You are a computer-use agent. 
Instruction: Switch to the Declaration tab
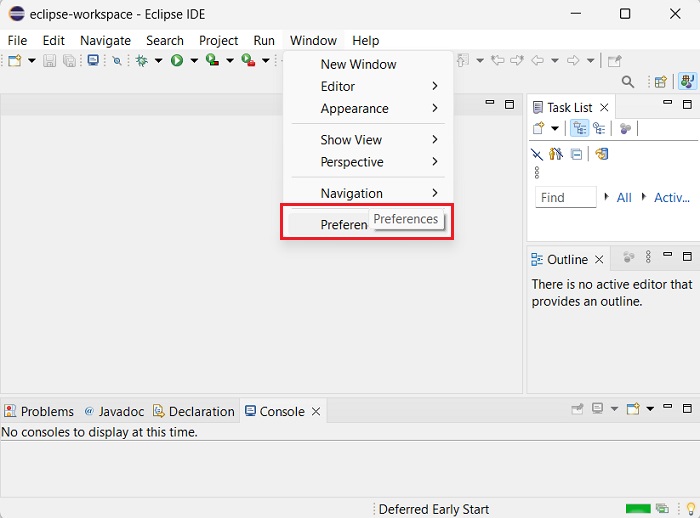194,411
